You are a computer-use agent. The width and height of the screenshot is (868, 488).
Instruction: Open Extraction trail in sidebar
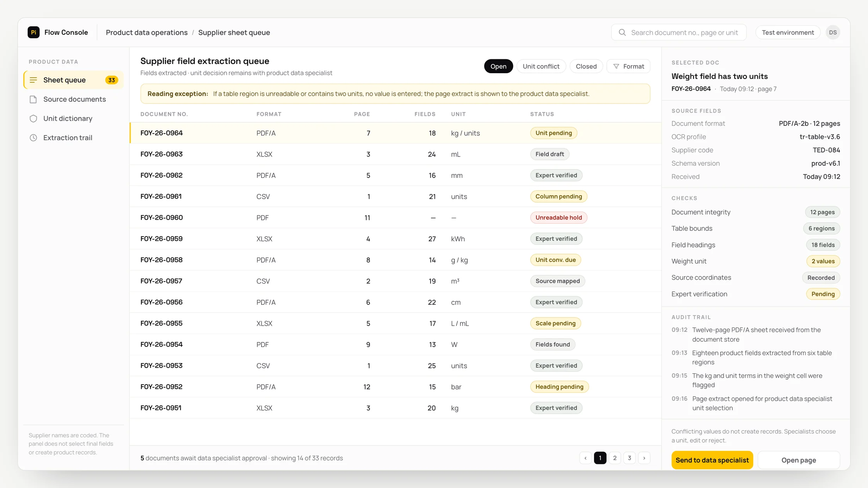tap(74, 137)
